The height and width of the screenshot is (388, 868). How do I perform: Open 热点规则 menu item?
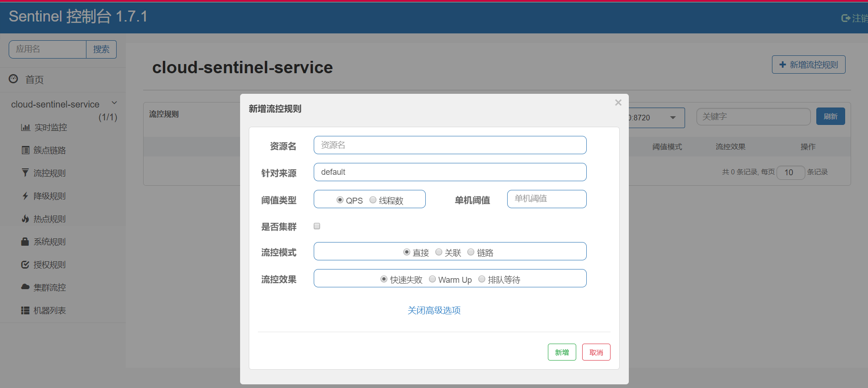pyautogui.click(x=50, y=219)
